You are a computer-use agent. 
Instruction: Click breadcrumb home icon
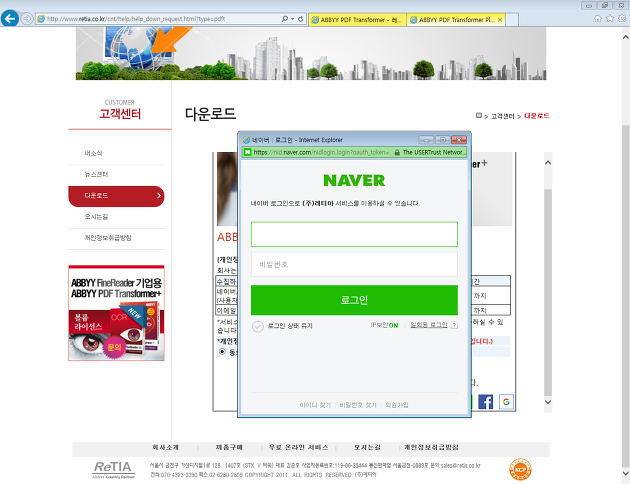coord(479,116)
